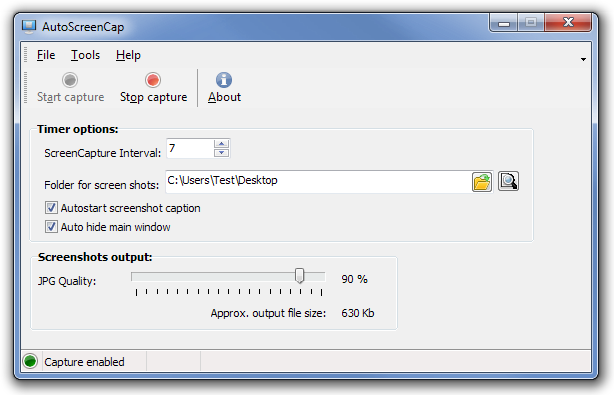
Task: Expand the toolbar overflow arrow
Action: (x=583, y=60)
